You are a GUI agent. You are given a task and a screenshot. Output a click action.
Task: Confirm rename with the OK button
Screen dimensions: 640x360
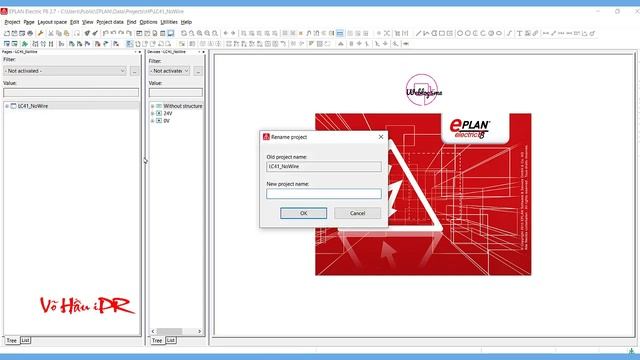303,213
